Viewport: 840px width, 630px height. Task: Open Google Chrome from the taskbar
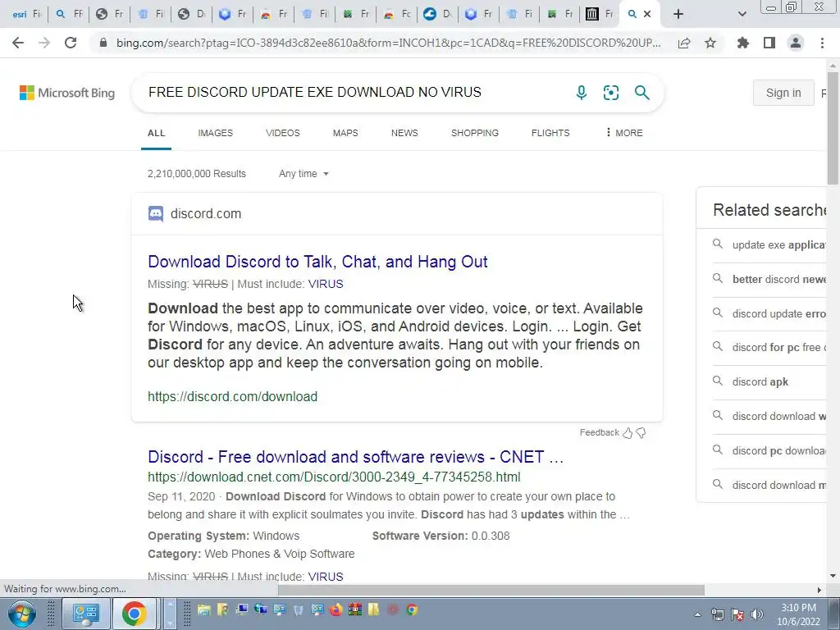[134, 614]
